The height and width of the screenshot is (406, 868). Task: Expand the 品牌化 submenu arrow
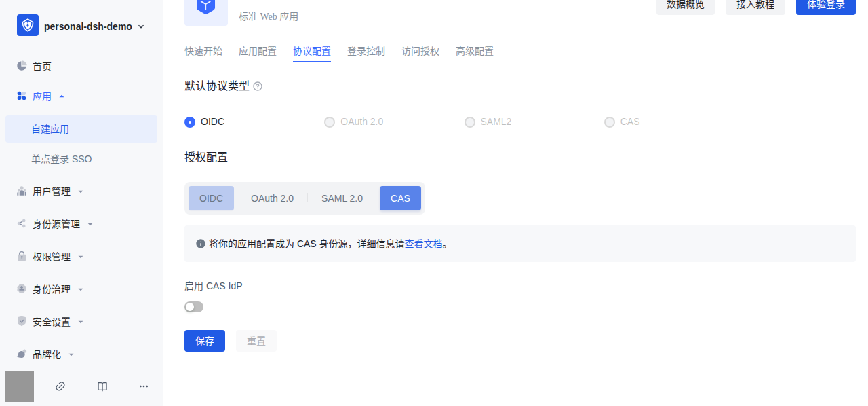(71, 354)
